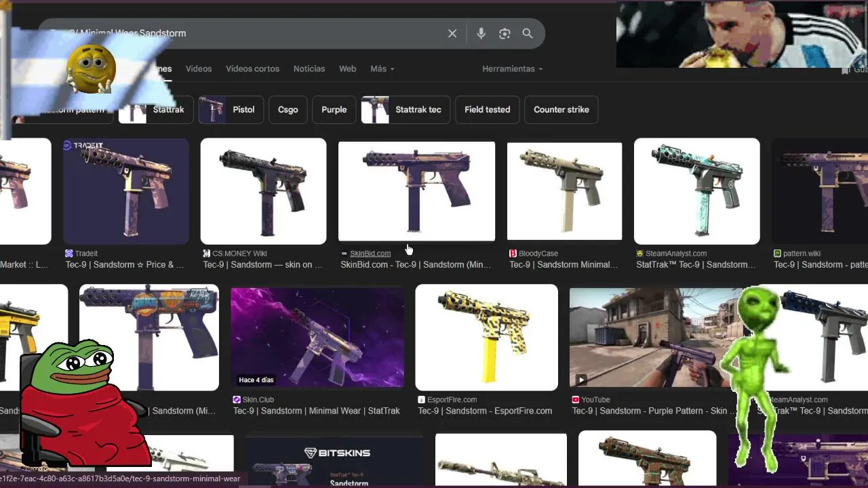Click the SteamAnalyst favicon icon
The width and height of the screenshot is (868, 488).
(640, 253)
